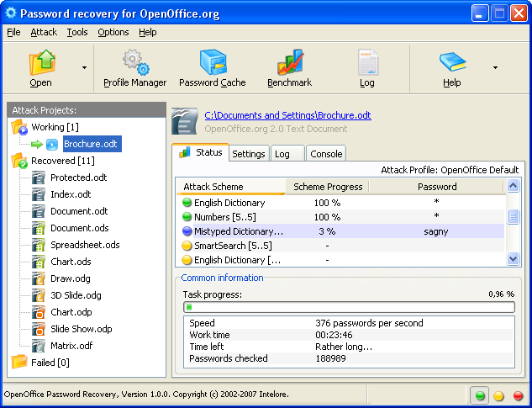This screenshot has height=408, width=532.
Task: Select the Mistyped Dictionary scheme row text
Action: tap(239, 231)
